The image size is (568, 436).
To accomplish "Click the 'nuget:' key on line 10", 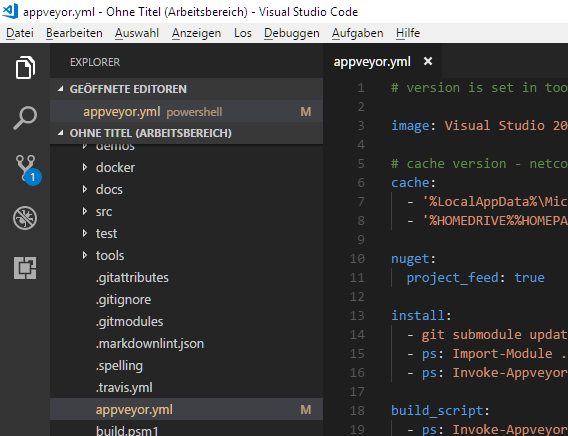I will tap(413, 259).
